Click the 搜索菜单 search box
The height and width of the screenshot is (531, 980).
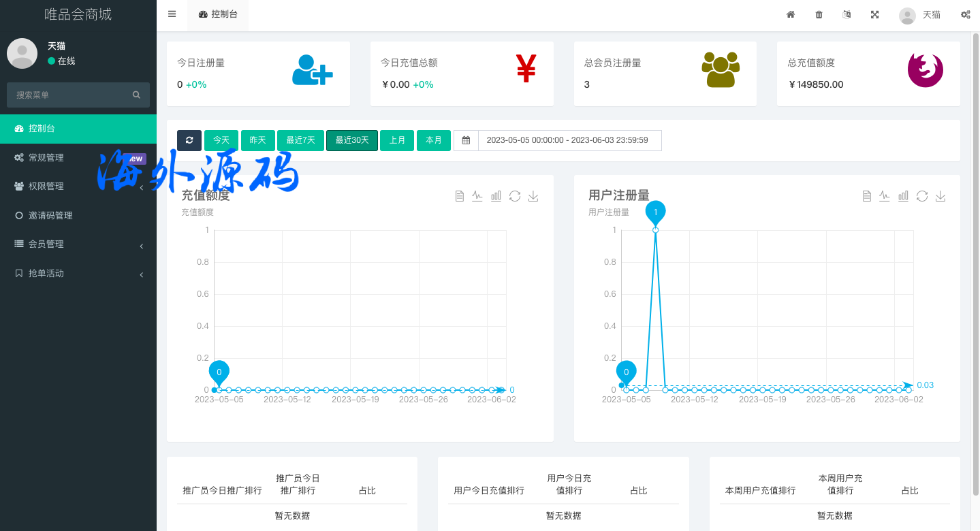point(72,95)
